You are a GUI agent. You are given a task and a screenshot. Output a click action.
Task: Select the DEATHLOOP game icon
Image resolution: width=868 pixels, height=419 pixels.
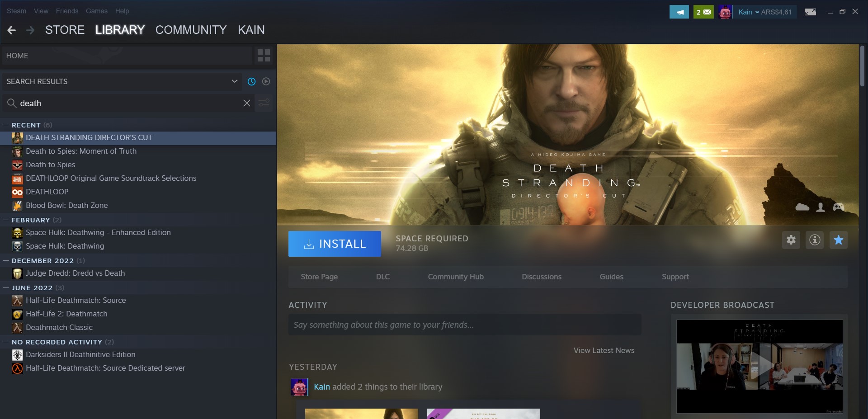click(17, 192)
